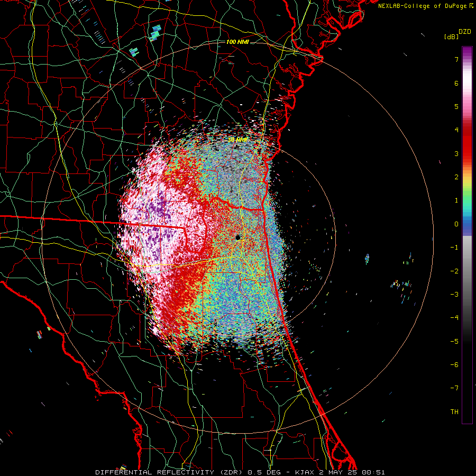This screenshot has height=476, width=476.
Task: Click the 100 NMI range ring label
Action: click(237, 42)
